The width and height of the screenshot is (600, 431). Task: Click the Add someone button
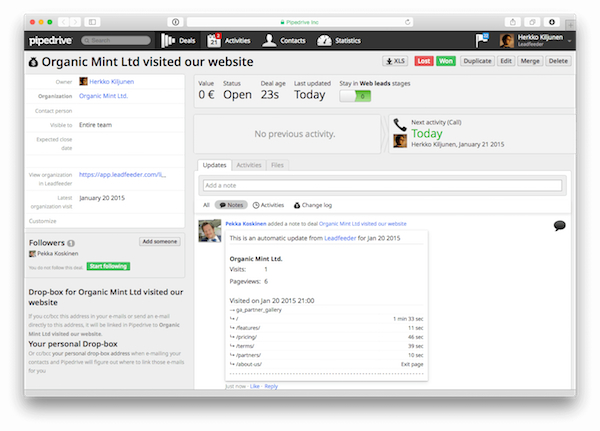(160, 242)
